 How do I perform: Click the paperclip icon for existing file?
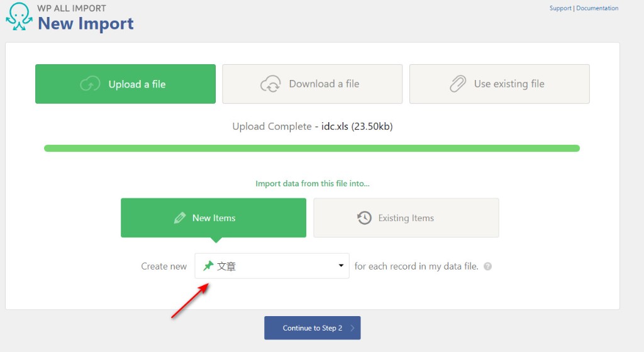pos(457,84)
